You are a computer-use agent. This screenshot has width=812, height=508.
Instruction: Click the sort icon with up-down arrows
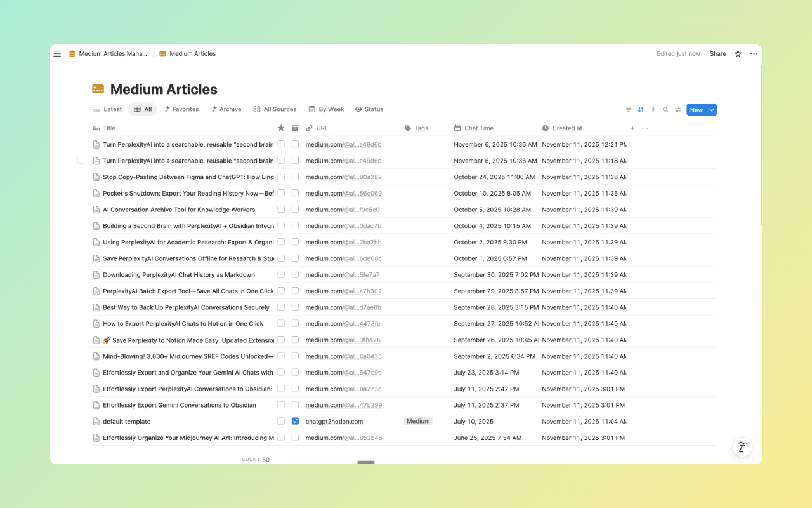[x=641, y=109]
